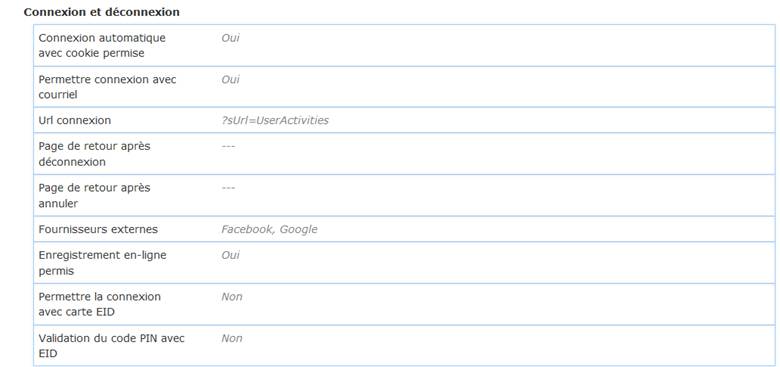
Task: Select the 'Connexion automatique avec cookie permise' label
Action: click(x=102, y=45)
